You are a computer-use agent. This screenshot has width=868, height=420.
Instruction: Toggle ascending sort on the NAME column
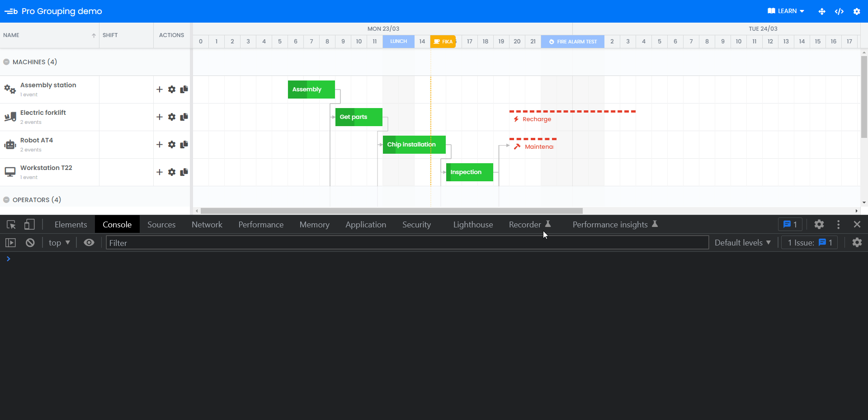point(93,35)
